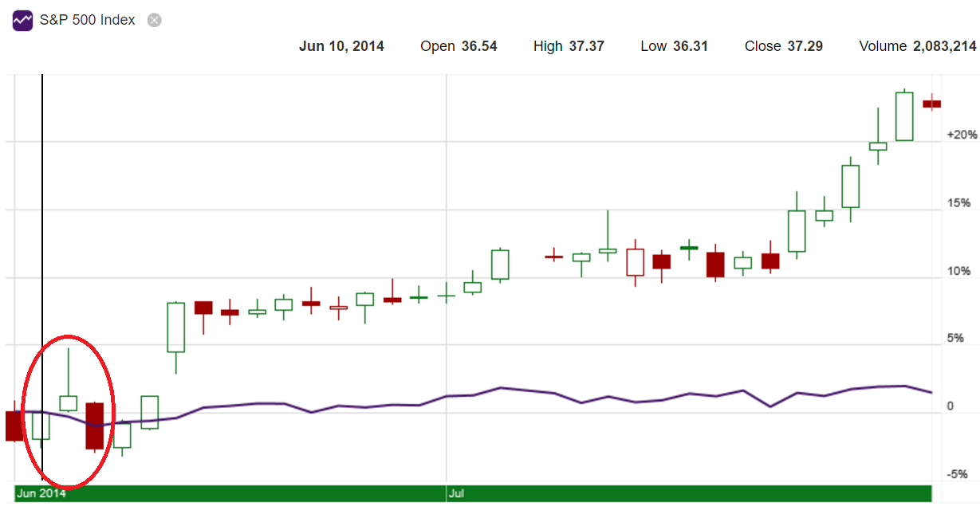Click the S&P 500 Index legend label
The image size is (980, 510).
88,20
